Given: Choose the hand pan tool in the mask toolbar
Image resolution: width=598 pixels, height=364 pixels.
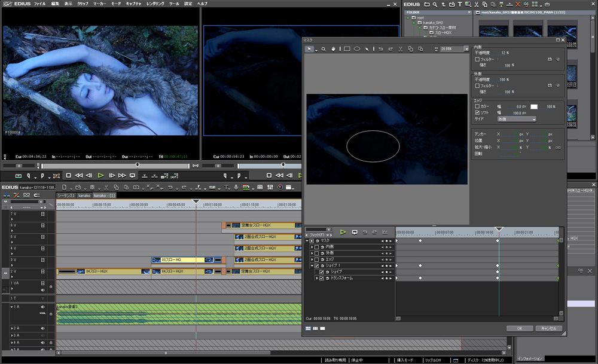Looking at the screenshot, I should (x=333, y=49).
